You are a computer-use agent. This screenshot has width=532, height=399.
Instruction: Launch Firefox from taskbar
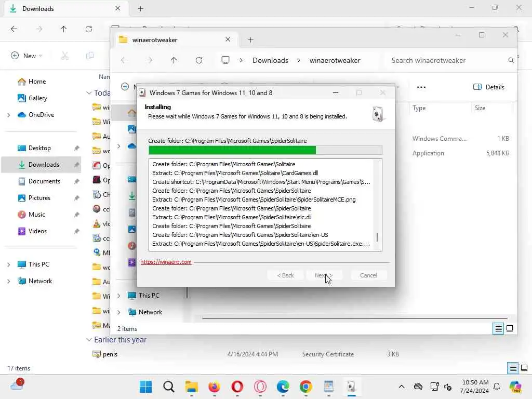[214, 387]
